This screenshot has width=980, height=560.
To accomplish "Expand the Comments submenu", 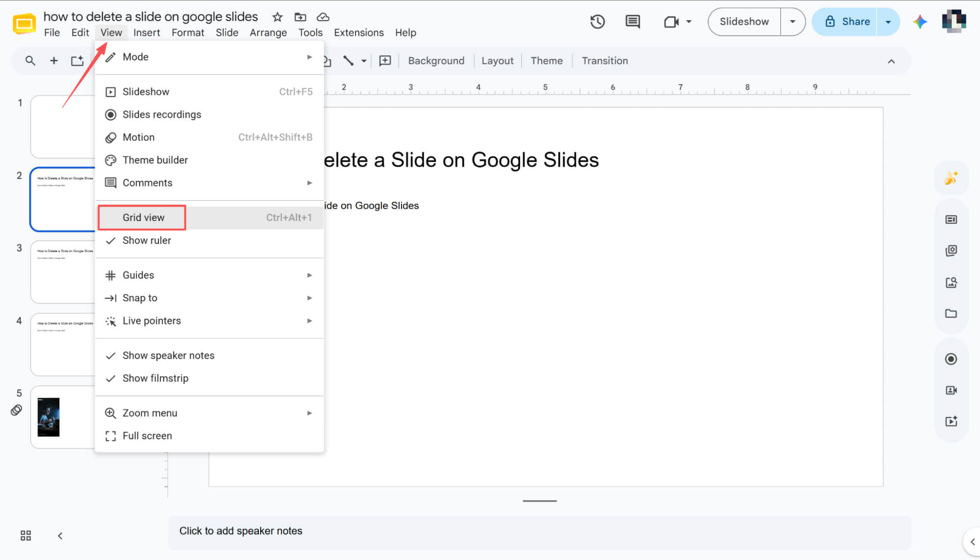I will click(x=209, y=183).
